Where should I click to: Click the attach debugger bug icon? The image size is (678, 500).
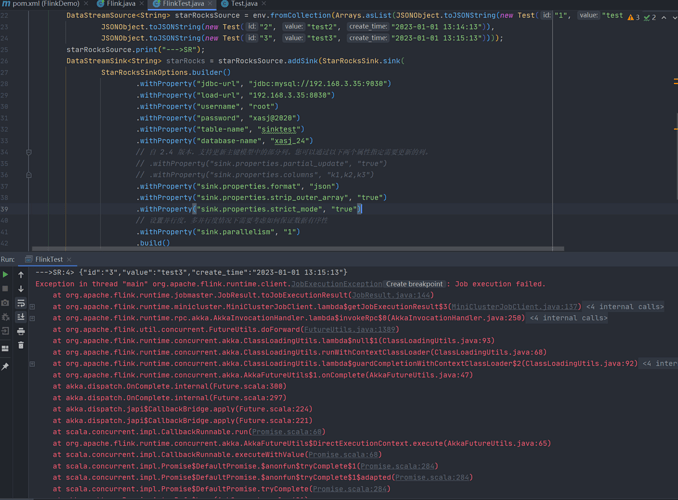click(5, 317)
